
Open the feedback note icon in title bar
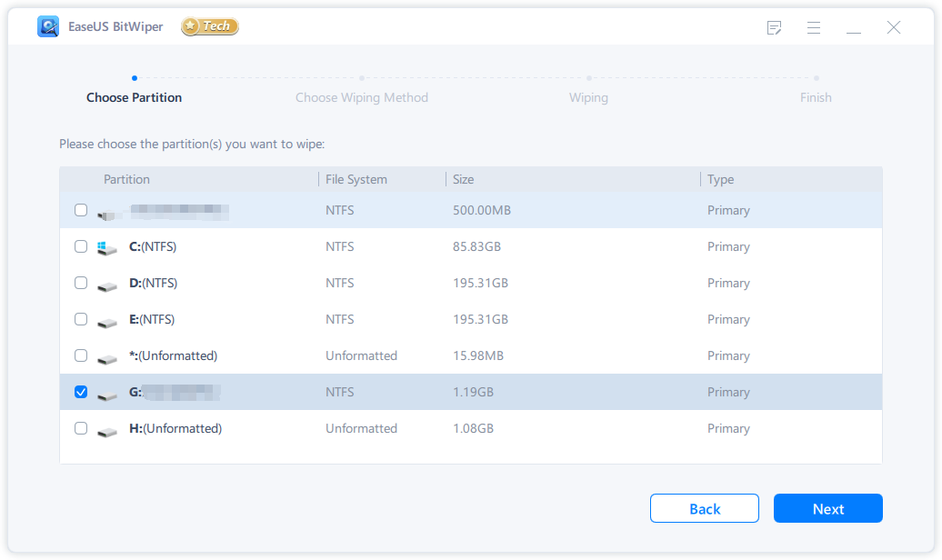(x=775, y=28)
